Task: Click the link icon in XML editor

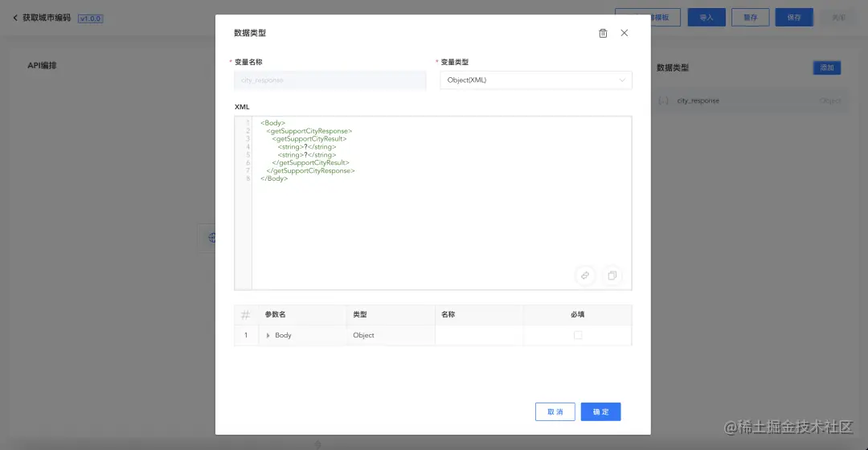Action: pos(584,276)
